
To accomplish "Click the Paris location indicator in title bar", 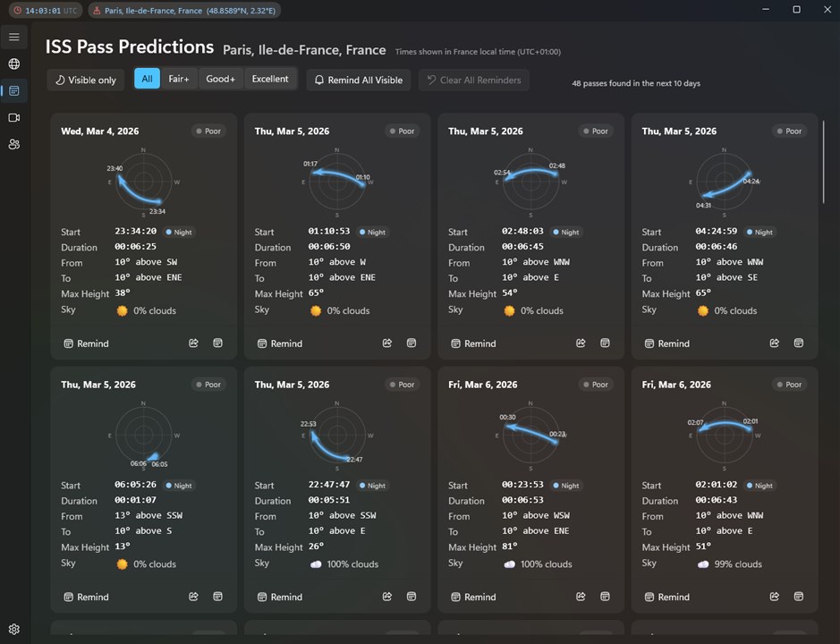I will click(184, 10).
